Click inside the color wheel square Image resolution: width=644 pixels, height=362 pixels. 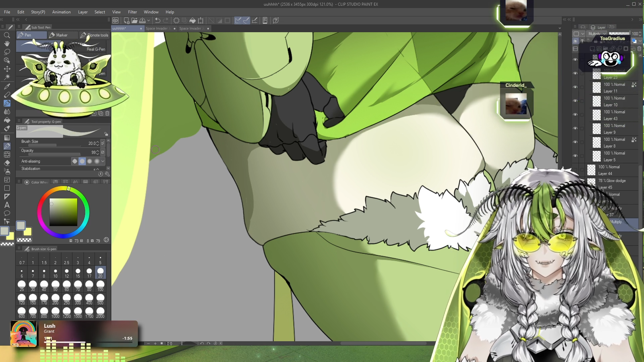point(63,212)
